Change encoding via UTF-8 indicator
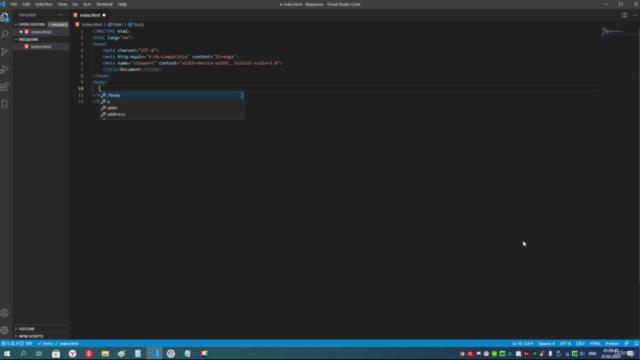 [x=565, y=344]
